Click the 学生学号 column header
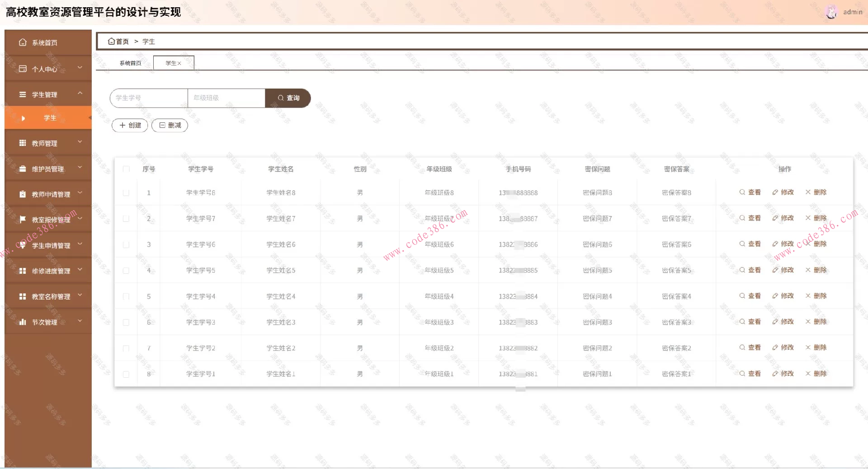868x469 pixels. [x=201, y=169]
